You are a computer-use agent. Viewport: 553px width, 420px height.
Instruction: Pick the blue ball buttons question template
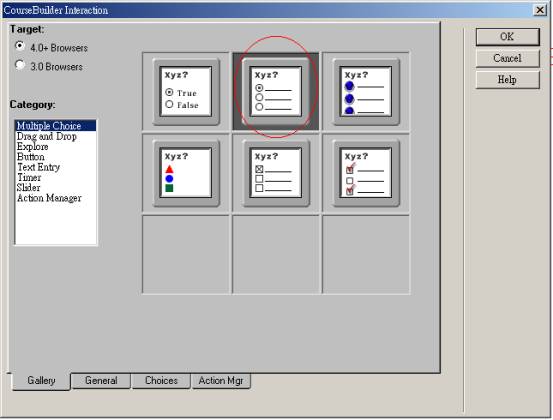(366, 92)
